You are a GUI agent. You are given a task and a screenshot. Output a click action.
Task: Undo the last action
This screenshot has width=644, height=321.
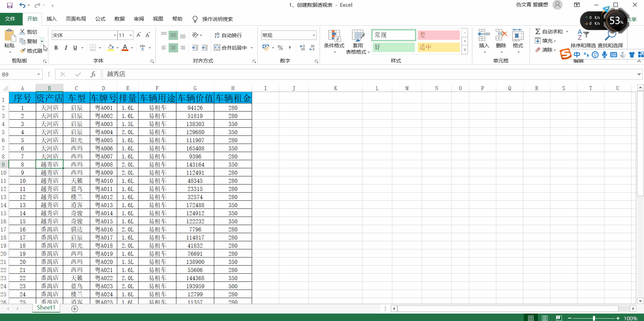point(22,5)
